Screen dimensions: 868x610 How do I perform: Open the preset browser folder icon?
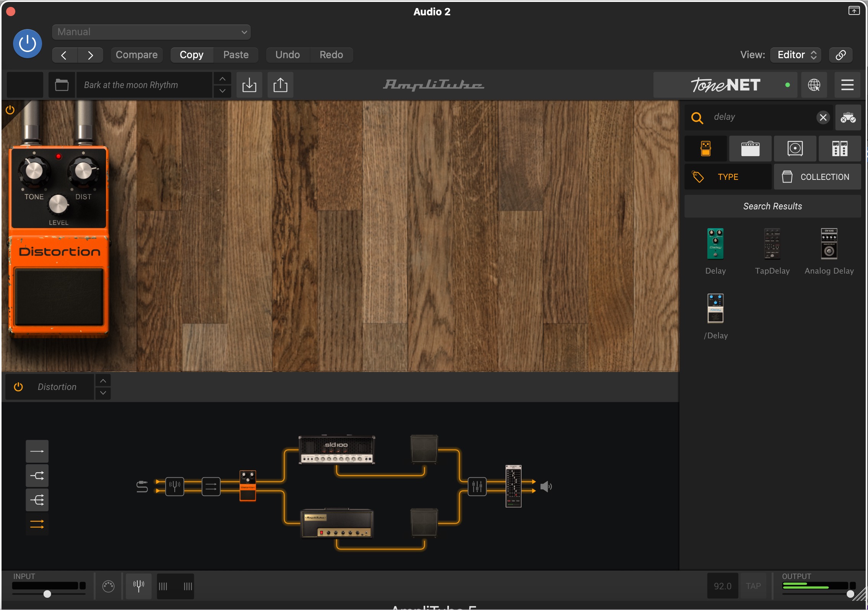[62, 85]
